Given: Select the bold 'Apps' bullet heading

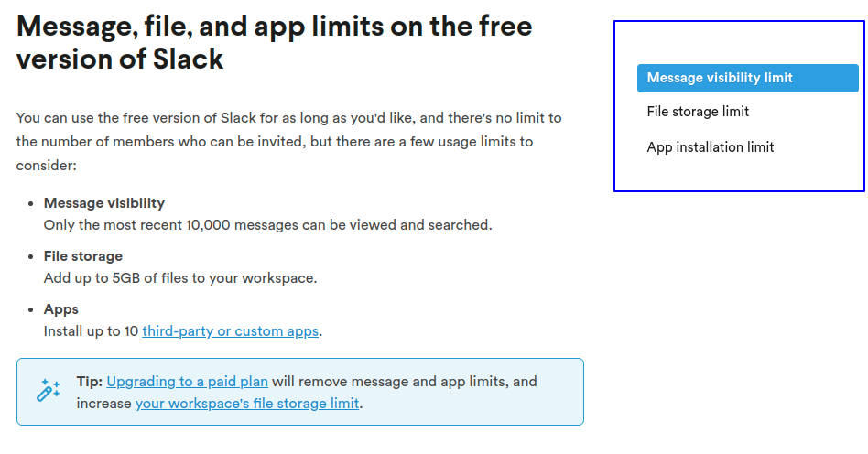Looking at the screenshot, I should [61, 309].
